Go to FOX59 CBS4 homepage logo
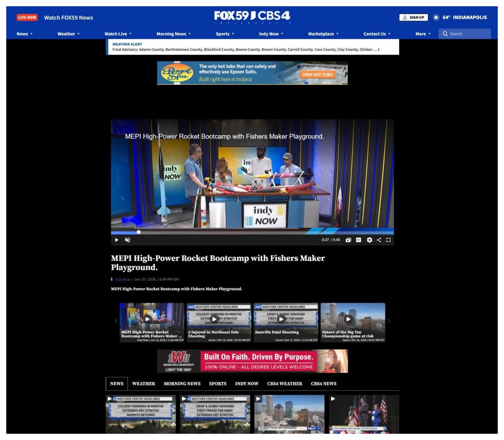The image size is (504, 440). (x=252, y=17)
